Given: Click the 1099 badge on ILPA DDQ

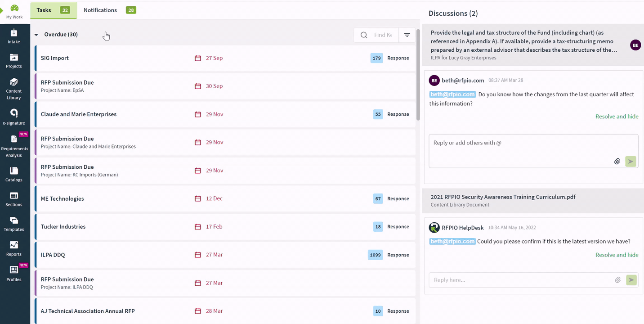Looking at the screenshot, I should tap(376, 255).
